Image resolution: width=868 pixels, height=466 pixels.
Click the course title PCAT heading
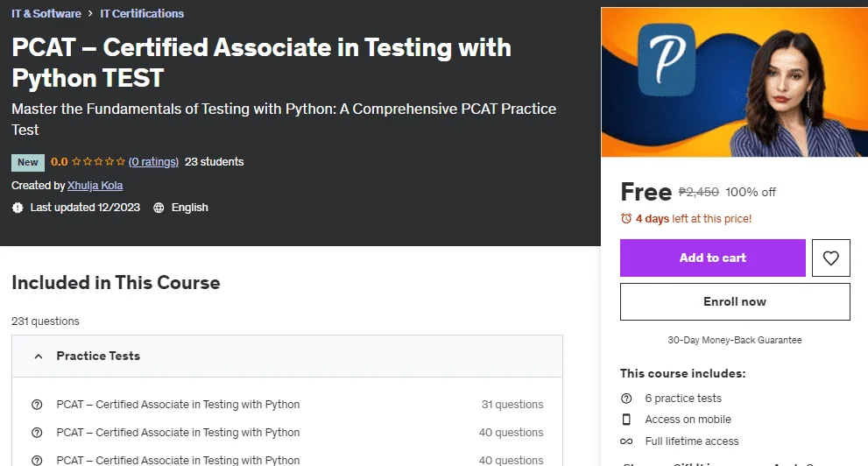(261, 62)
